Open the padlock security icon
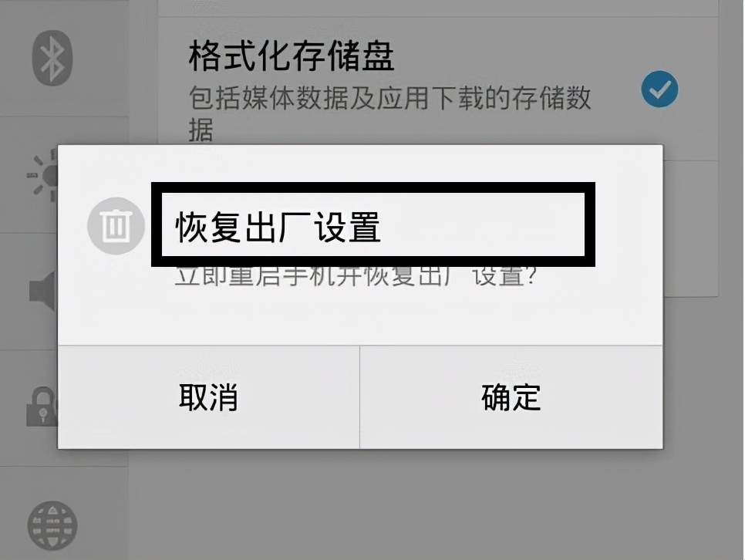Viewport: 745px width, 560px height. (42, 407)
